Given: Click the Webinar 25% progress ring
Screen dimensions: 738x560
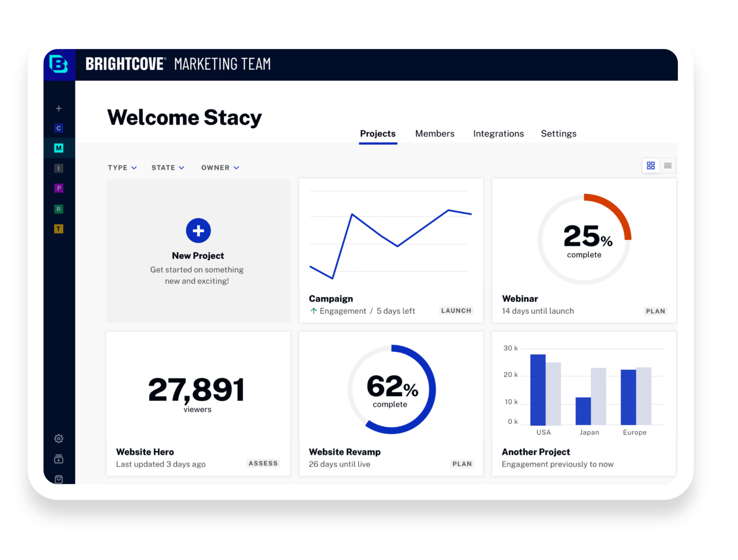Looking at the screenshot, I should tap(584, 240).
